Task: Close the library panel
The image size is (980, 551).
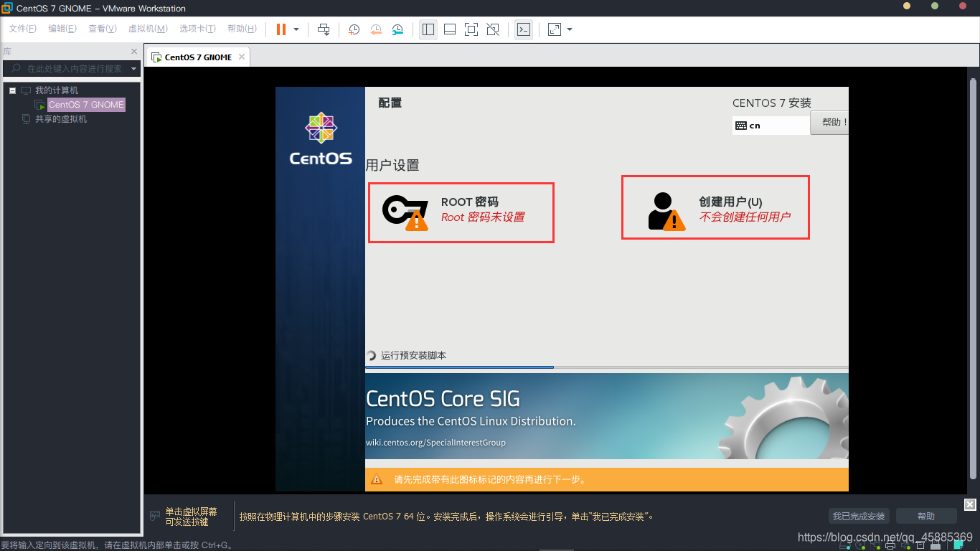Action: [x=134, y=52]
